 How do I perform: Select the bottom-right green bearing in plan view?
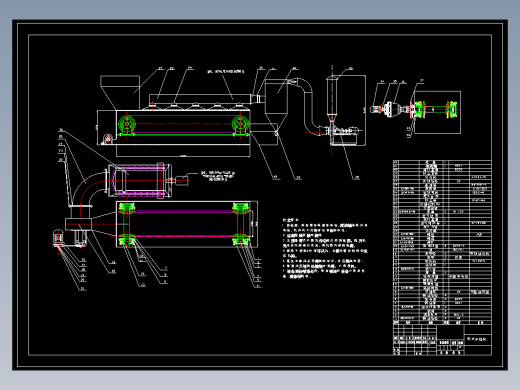pyautogui.click(x=240, y=239)
